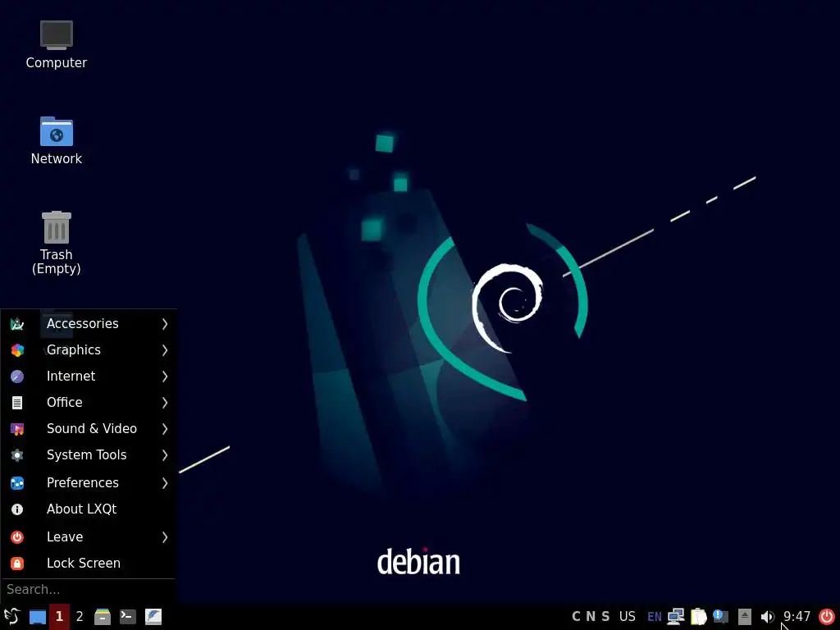Select About LXQt from the menu
Image resolution: width=840 pixels, height=630 pixels.
[89, 509]
